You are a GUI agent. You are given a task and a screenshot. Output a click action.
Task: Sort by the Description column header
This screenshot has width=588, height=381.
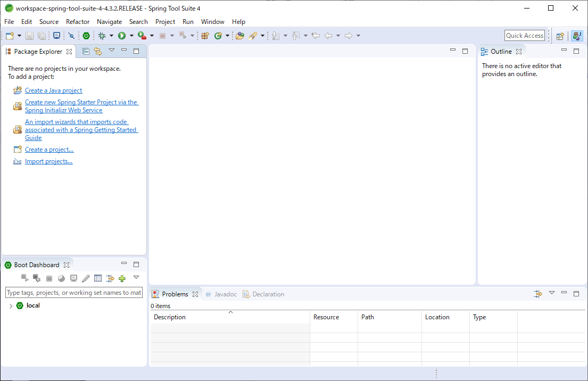[x=230, y=317]
